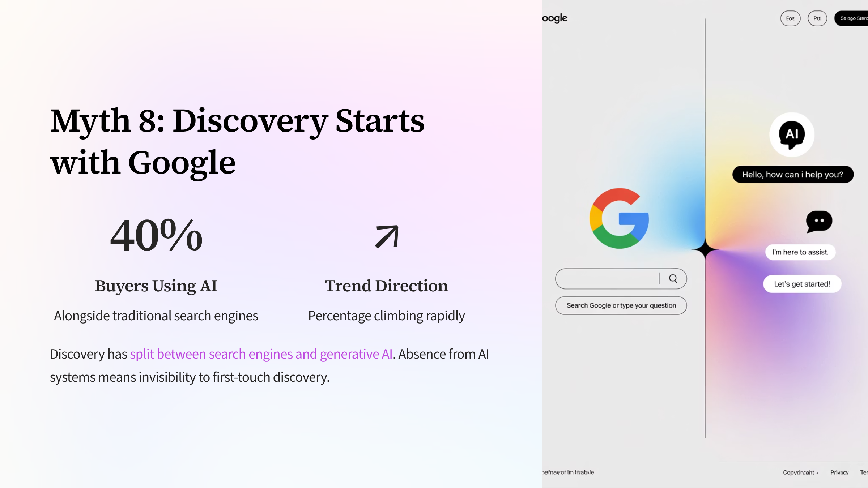Screen dimensions: 868x488
Task: Select 'Hello, how can i help you?' bubble
Action: [x=793, y=175]
